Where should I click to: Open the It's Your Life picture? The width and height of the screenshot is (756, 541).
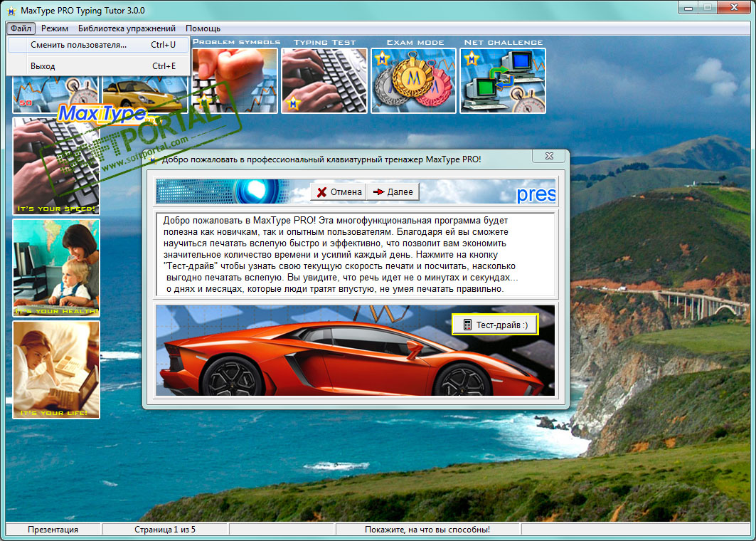pos(56,369)
